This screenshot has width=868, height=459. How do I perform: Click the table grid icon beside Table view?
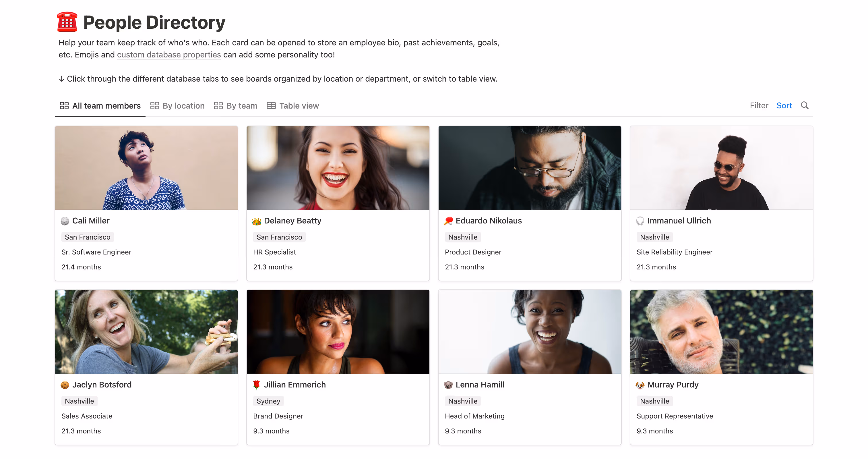[x=271, y=106]
